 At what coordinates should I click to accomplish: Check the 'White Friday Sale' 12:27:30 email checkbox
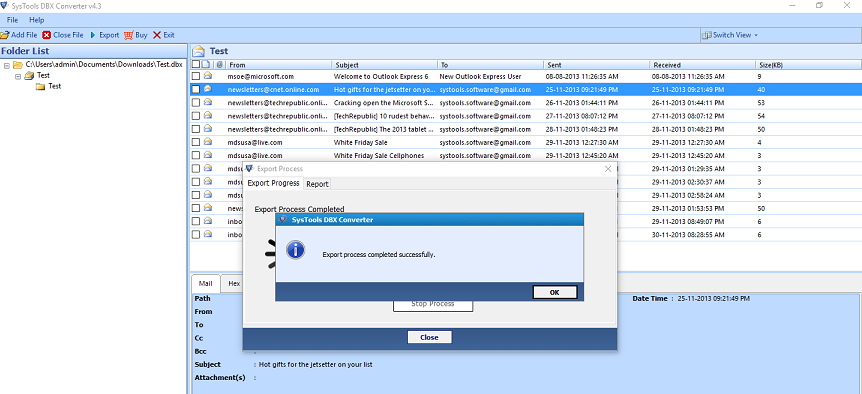195,142
